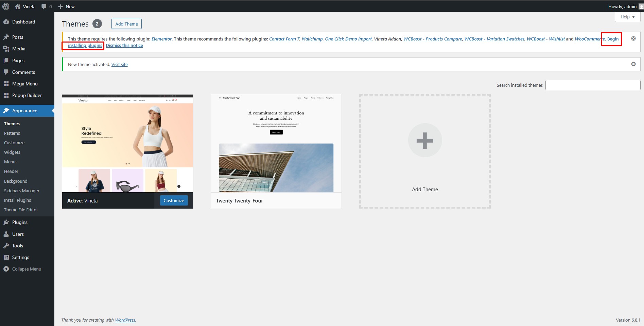This screenshot has width=644, height=326.
Task: Click the admin avatar in top bar
Action: click(x=641, y=6)
